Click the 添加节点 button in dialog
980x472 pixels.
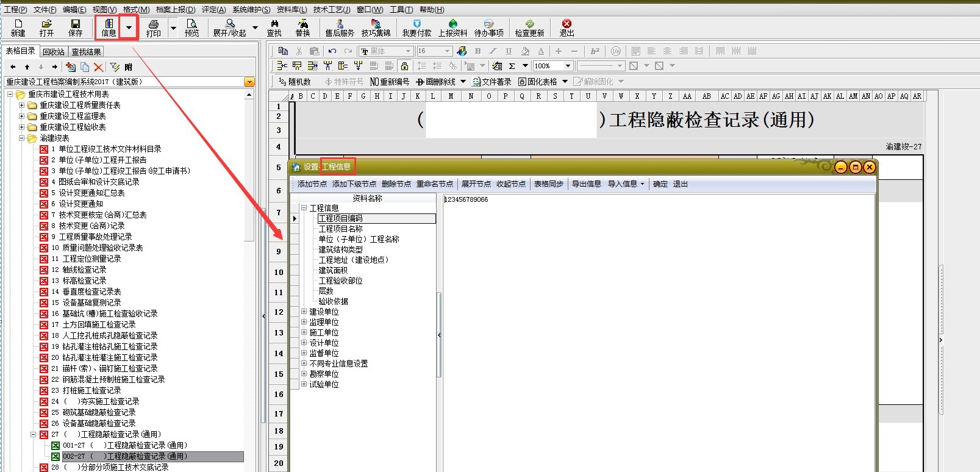[x=312, y=184]
